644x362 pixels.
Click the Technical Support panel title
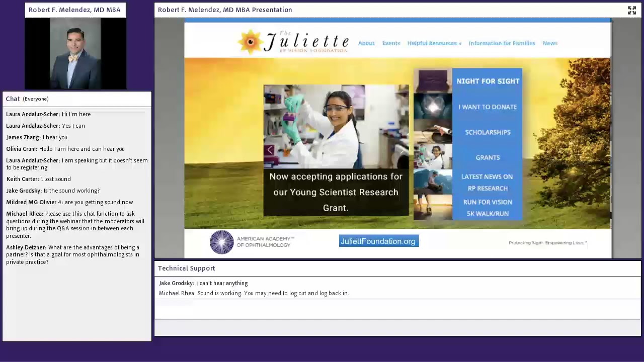186,268
